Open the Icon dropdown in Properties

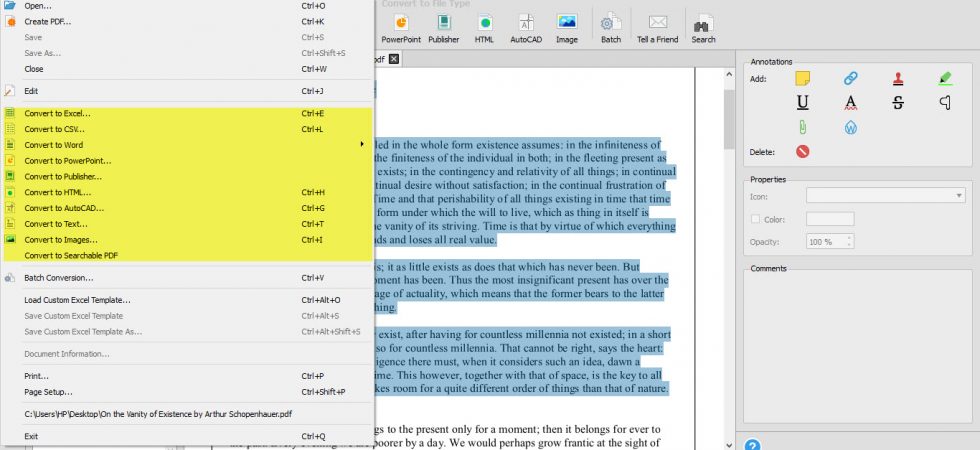click(886, 196)
